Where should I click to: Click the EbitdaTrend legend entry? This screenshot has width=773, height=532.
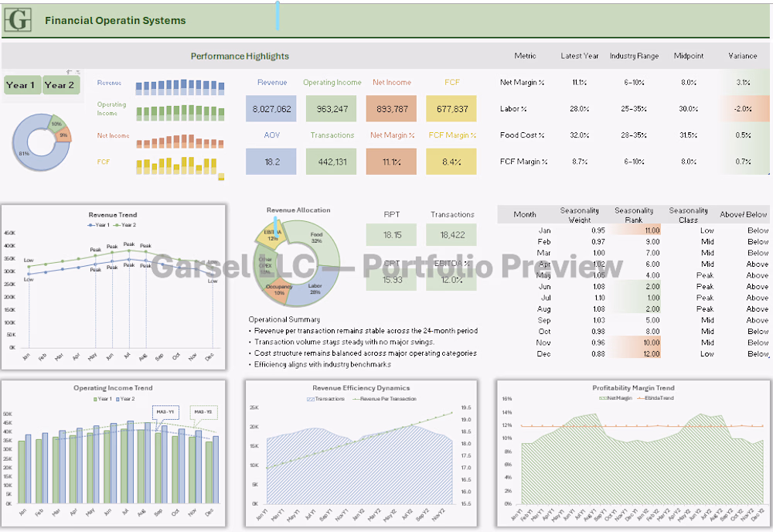coord(656,398)
